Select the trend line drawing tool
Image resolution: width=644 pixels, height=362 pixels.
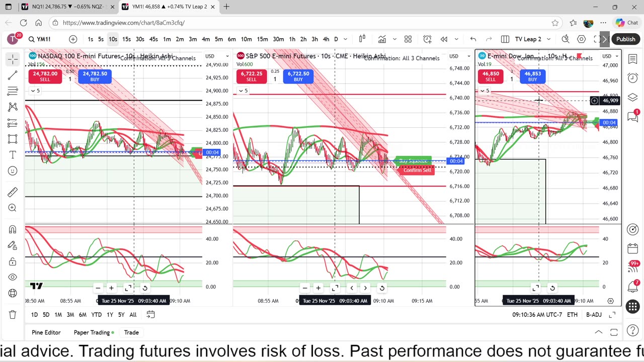[13, 75]
